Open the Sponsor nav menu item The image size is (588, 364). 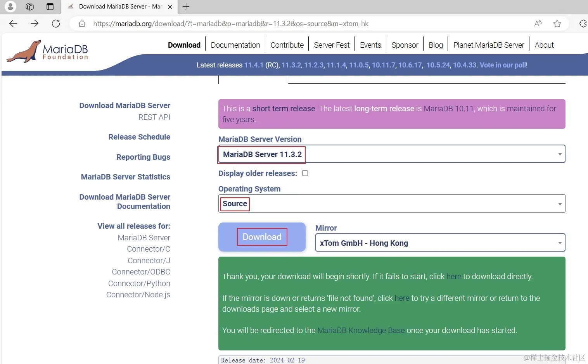[405, 45]
